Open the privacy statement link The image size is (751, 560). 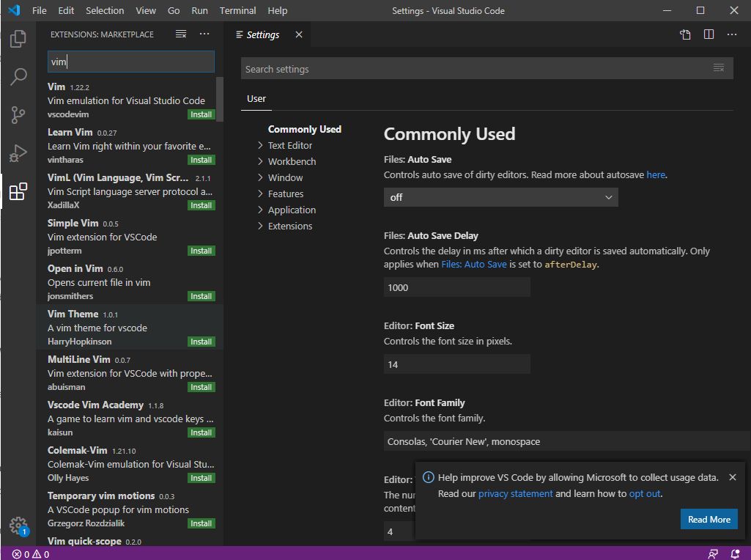(x=515, y=494)
